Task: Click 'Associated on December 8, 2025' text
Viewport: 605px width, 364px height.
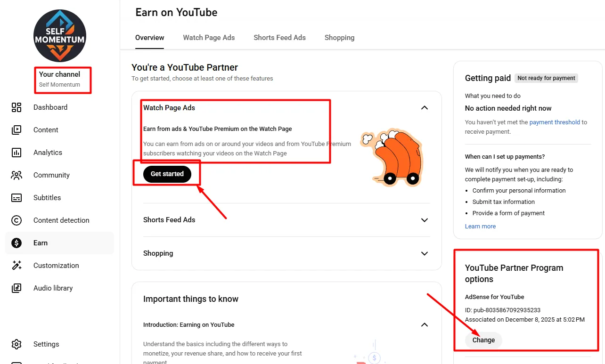Action: click(x=525, y=320)
